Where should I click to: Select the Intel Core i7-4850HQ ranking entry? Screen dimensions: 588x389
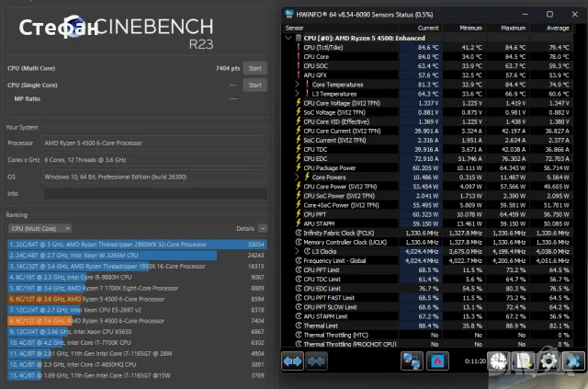click(x=137, y=364)
